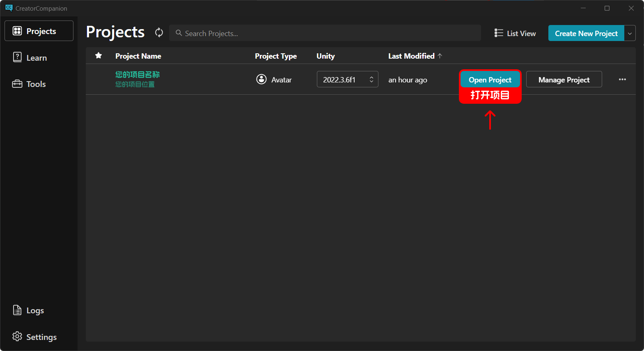
Task: Click the Create New Project button
Action: click(586, 34)
